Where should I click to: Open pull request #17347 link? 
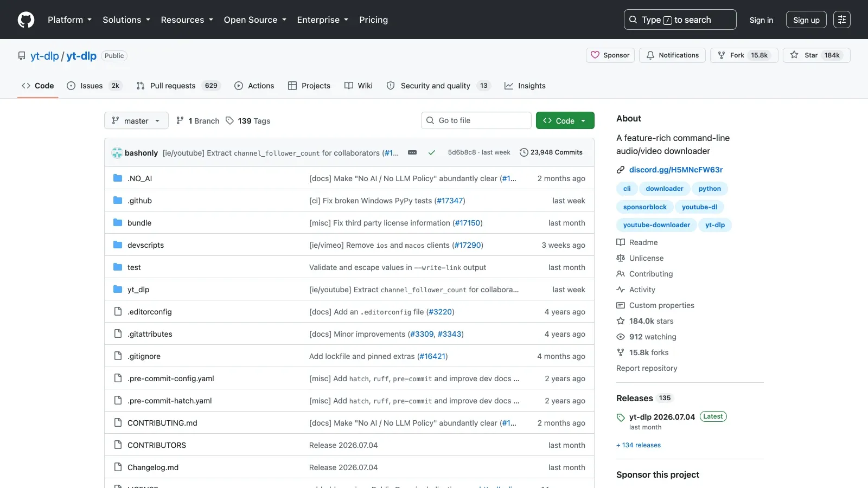pyautogui.click(x=450, y=201)
